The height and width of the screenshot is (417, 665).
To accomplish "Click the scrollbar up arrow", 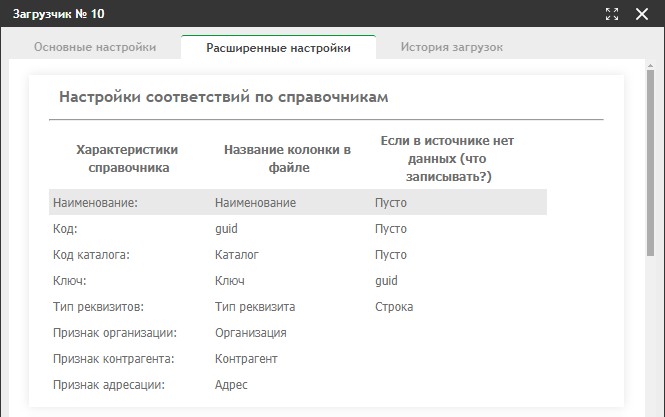I will (650, 66).
